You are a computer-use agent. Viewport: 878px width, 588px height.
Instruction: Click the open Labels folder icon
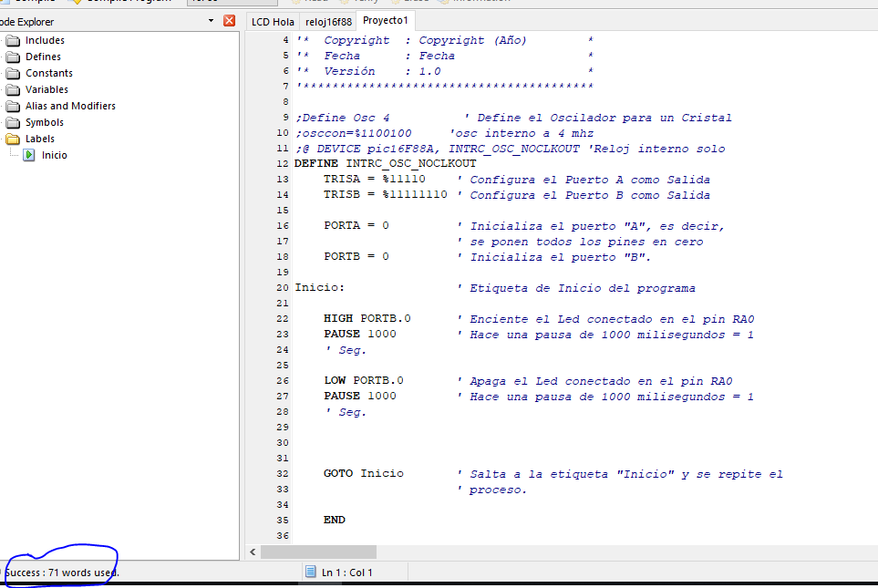pyautogui.click(x=13, y=139)
